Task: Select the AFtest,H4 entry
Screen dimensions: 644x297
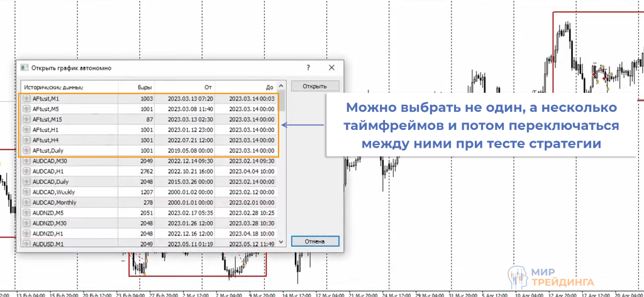Action: (149, 140)
